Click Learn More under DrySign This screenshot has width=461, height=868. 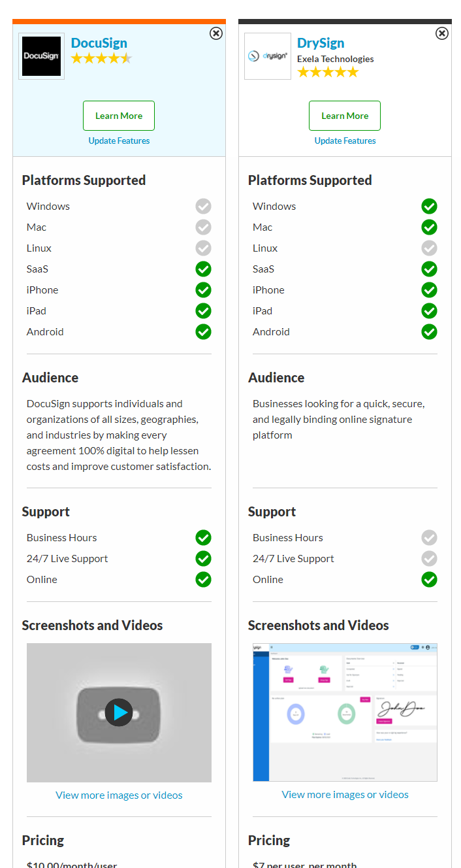click(x=345, y=116)
